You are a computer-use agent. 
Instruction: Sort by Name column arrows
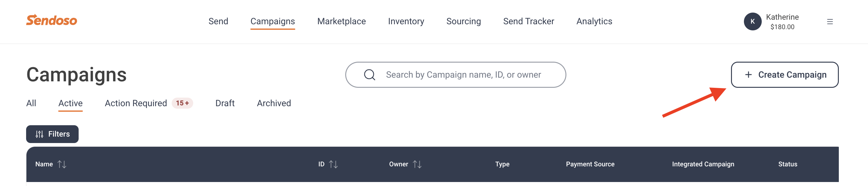62,164
